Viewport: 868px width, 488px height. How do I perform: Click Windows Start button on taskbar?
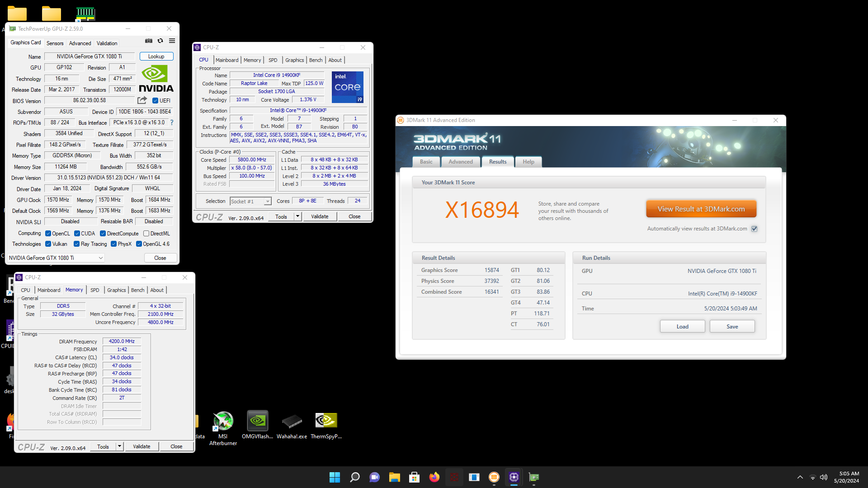pyautogui.click(x=335, y=477)
